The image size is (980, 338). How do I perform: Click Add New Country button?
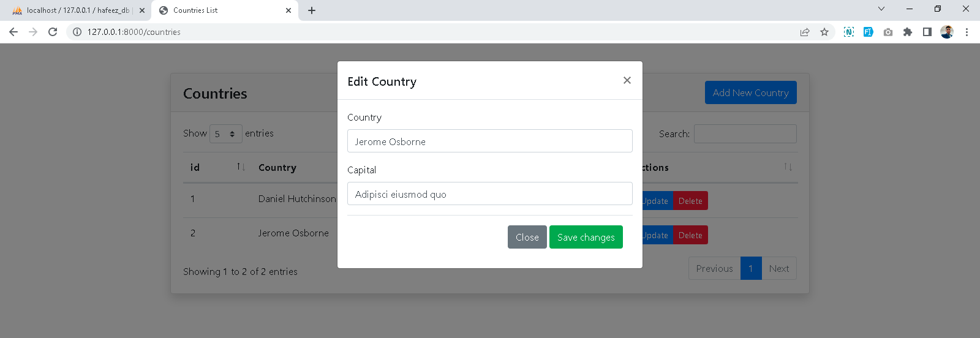(751, 92)
